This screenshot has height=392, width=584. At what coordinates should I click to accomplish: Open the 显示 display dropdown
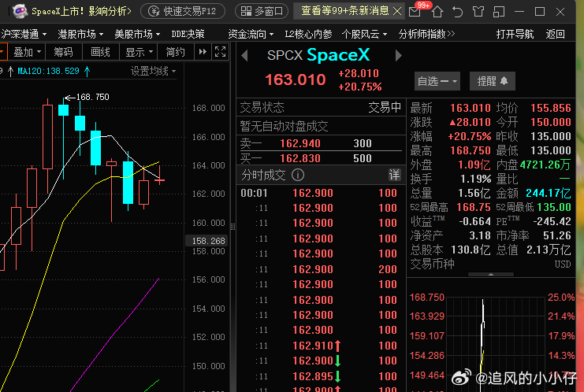coord(139,52)
